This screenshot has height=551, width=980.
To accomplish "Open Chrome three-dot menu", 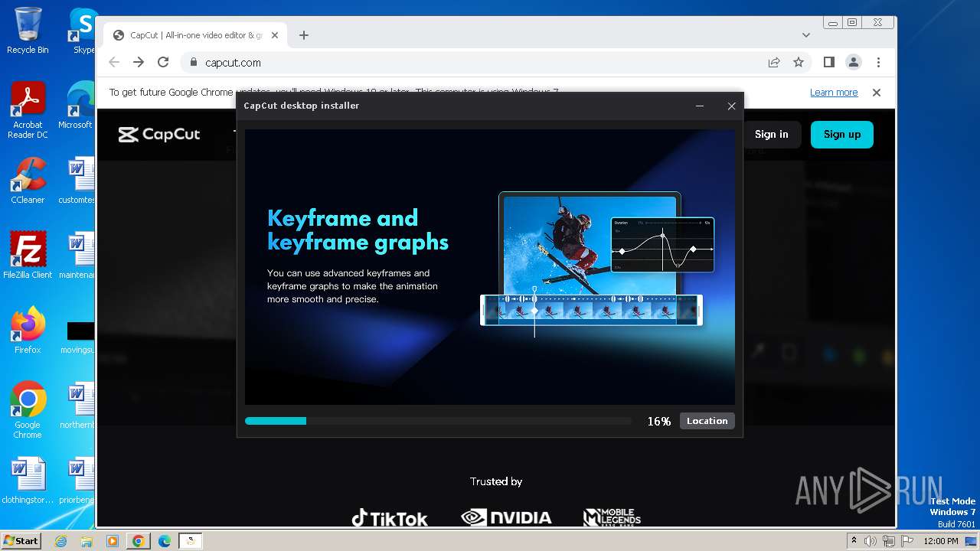I will pos(878,63).
